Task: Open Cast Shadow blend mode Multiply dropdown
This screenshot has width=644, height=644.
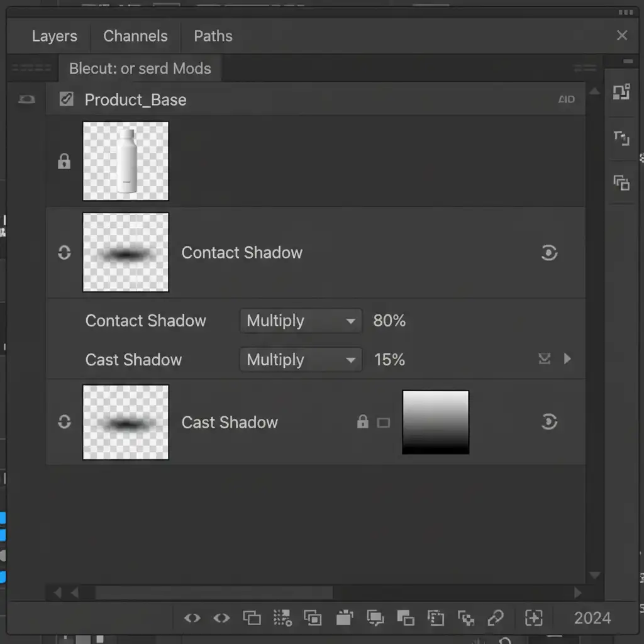Action: tap(301, 360)
